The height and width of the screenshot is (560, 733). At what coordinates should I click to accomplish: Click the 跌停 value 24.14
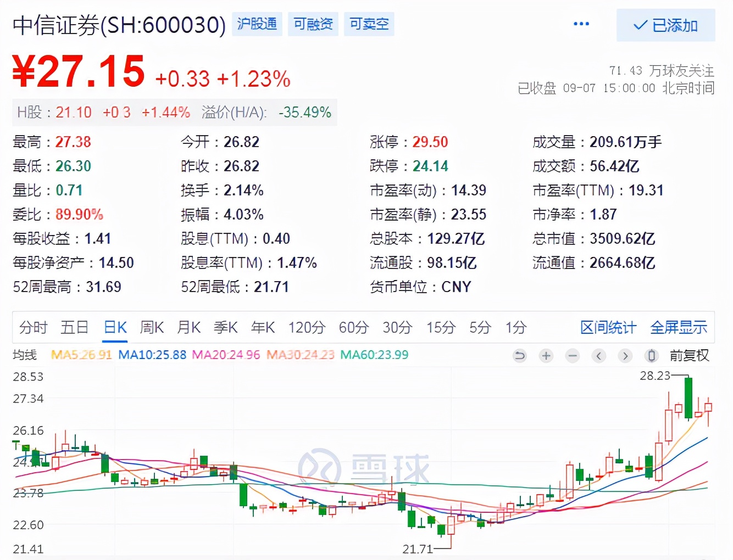tap(430, 166)
